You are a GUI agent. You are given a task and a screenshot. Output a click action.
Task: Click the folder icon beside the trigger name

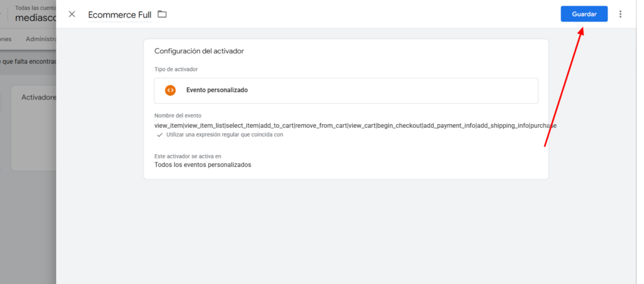pyautogui.click(x=162, y=14)
